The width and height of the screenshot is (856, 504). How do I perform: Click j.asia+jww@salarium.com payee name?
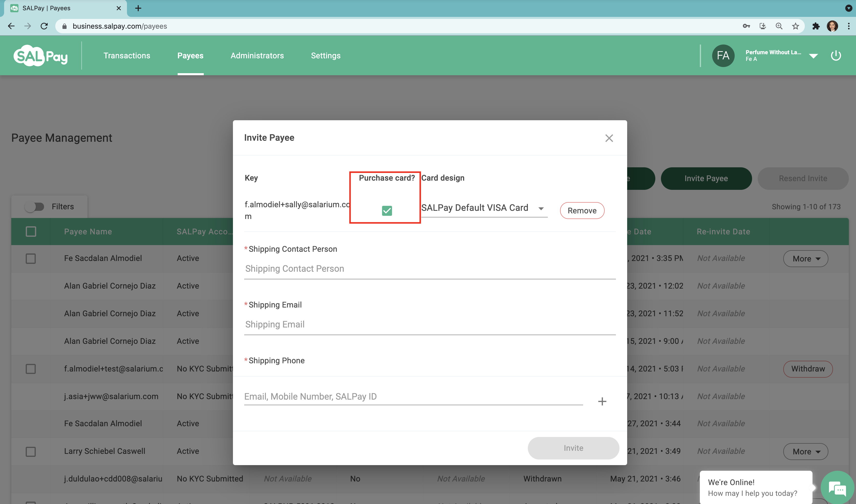(x=111, y=396)
